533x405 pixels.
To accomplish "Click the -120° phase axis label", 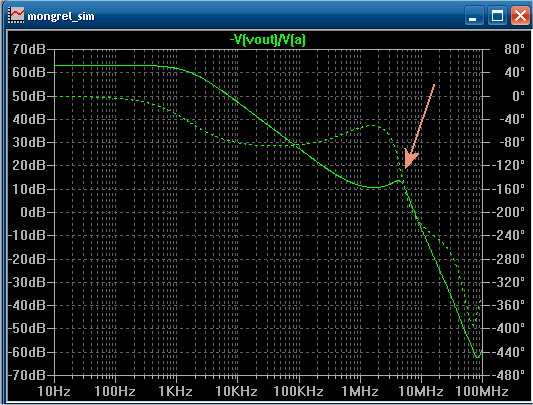I will pos(508,166).
